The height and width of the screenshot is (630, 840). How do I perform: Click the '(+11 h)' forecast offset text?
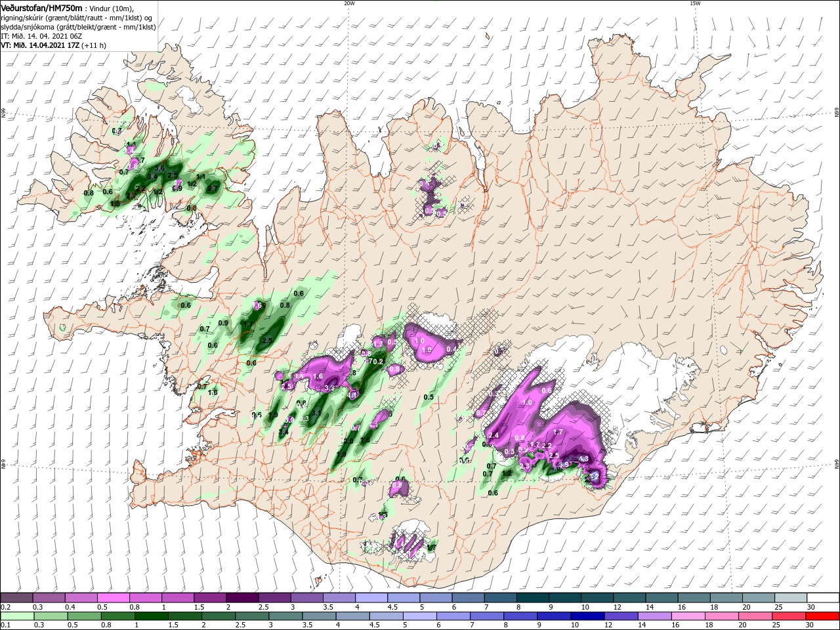pos(94,45)
